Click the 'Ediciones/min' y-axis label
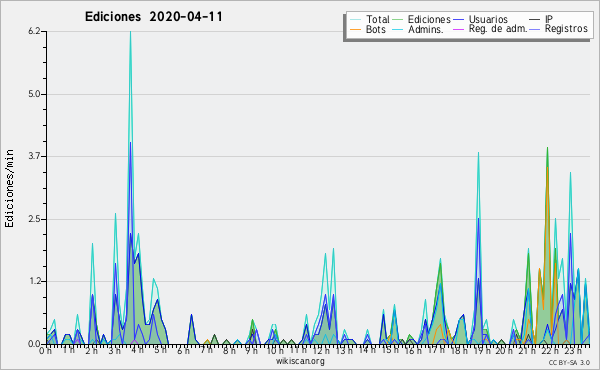The width and height of the screenshot is (600, 370). [9, 188]
